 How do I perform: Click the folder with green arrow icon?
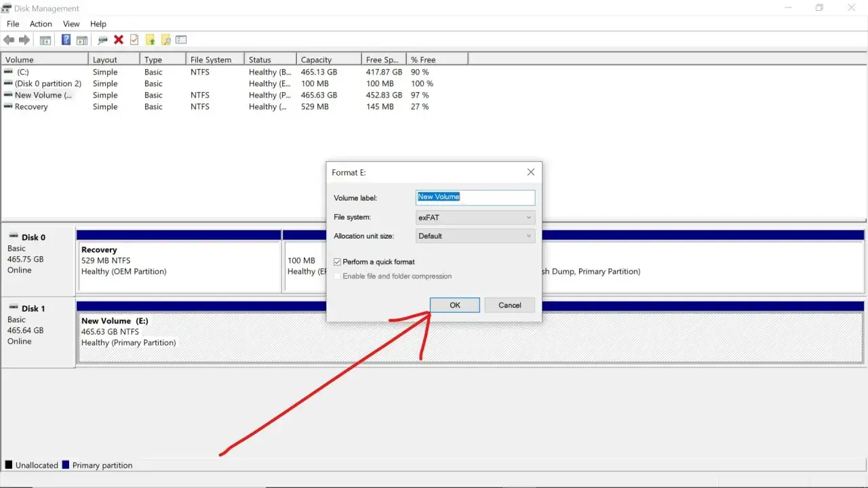coord(150,40)
